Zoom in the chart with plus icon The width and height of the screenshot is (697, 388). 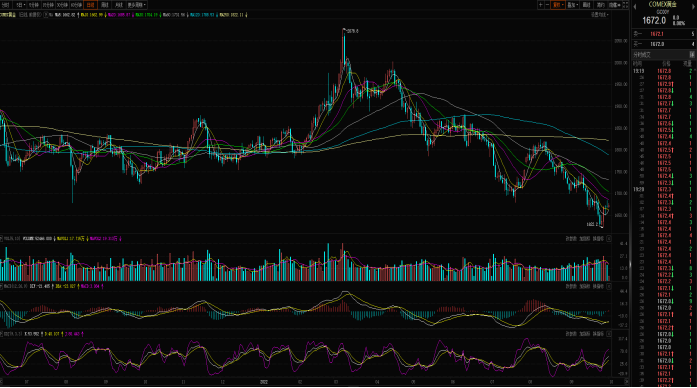coord(541,5)
